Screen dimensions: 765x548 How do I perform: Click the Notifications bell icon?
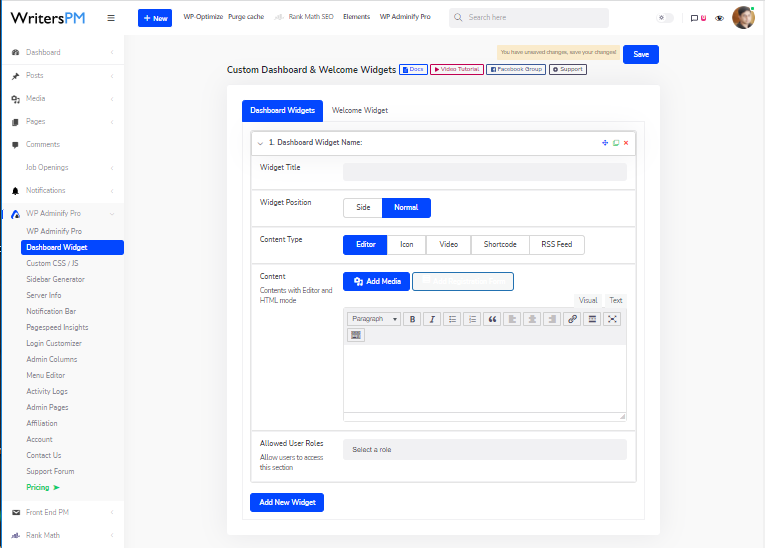16,191
